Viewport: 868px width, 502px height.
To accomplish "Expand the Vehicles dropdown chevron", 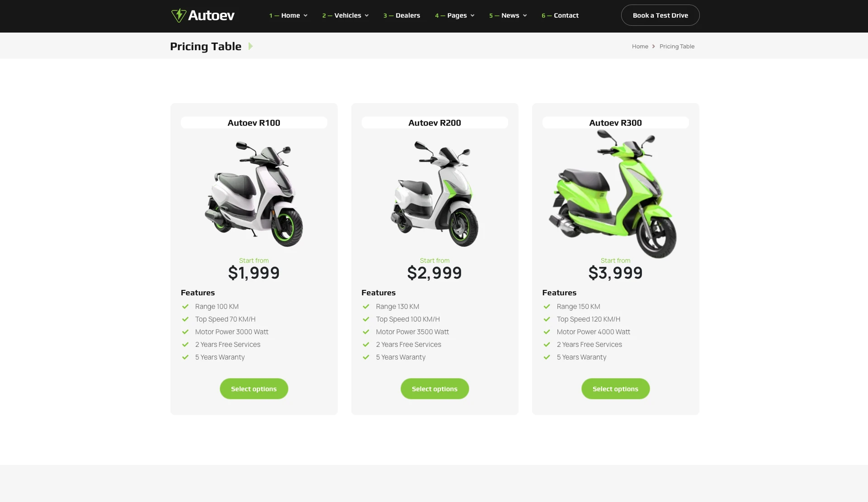I will point(367,16).
